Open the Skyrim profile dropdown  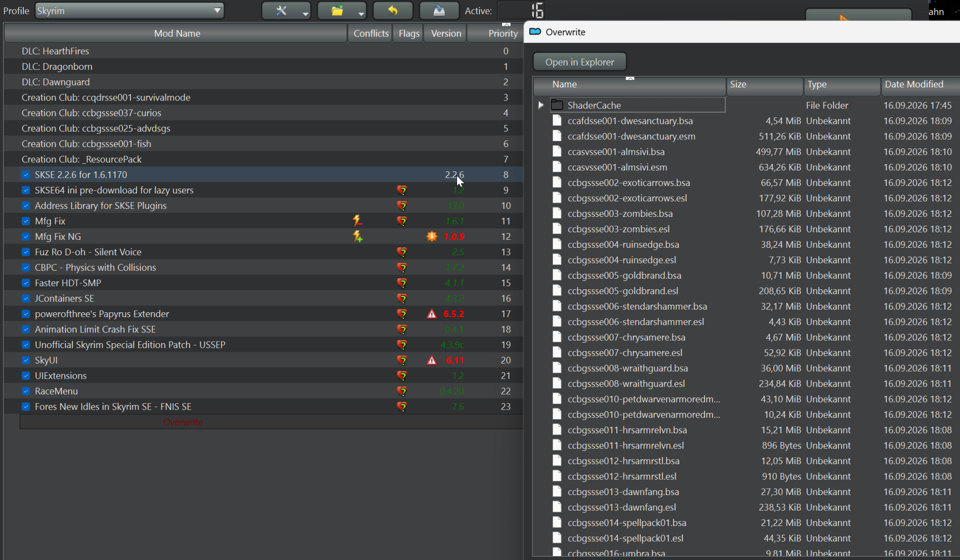point(129,10)
